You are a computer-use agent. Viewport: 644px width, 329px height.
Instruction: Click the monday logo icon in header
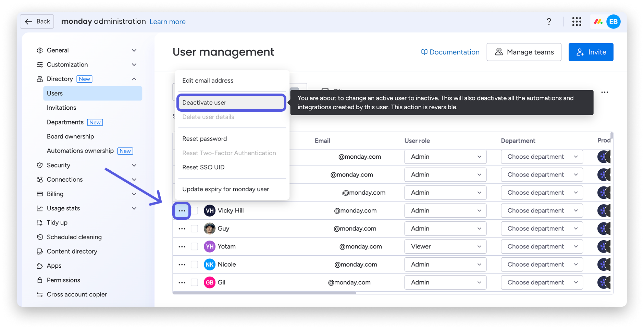(598, 22)
